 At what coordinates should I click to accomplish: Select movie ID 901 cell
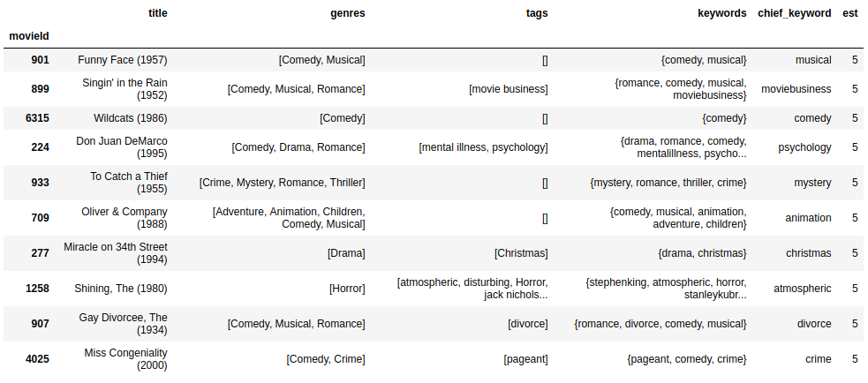40,60
